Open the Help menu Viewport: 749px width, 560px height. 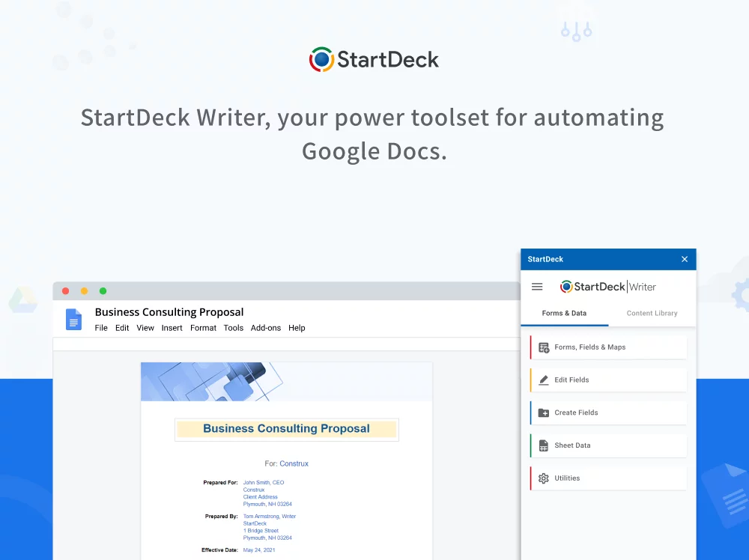297,328
